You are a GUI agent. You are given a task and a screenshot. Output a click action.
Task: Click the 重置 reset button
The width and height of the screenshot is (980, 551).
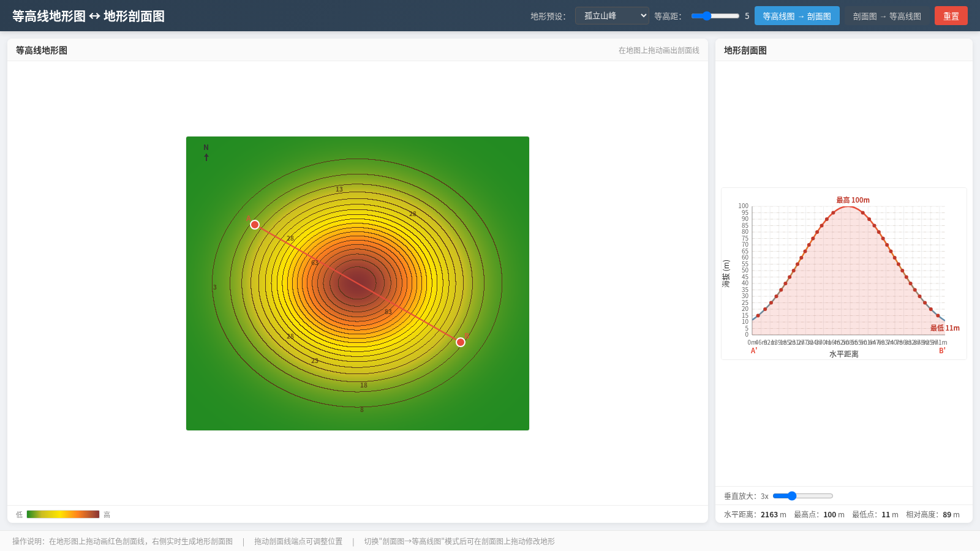pyautogui.click(x=951, y=16)
